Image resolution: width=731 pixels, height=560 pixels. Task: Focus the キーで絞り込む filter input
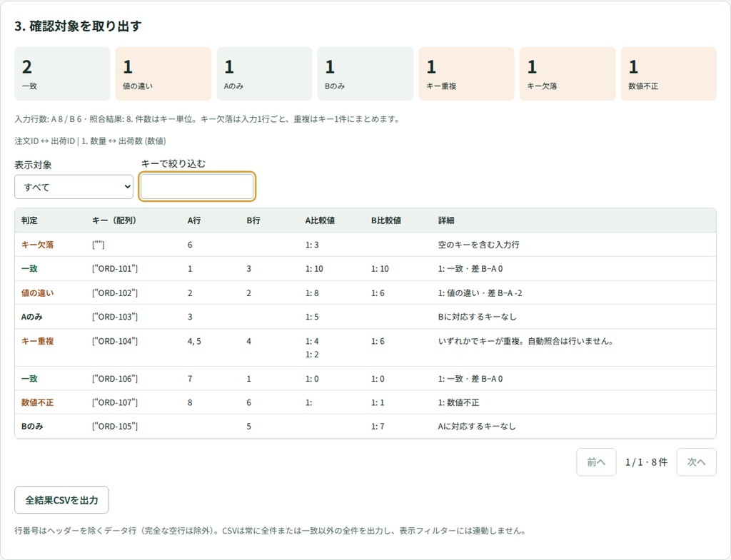pyautogui.click(x=197, y=187)
